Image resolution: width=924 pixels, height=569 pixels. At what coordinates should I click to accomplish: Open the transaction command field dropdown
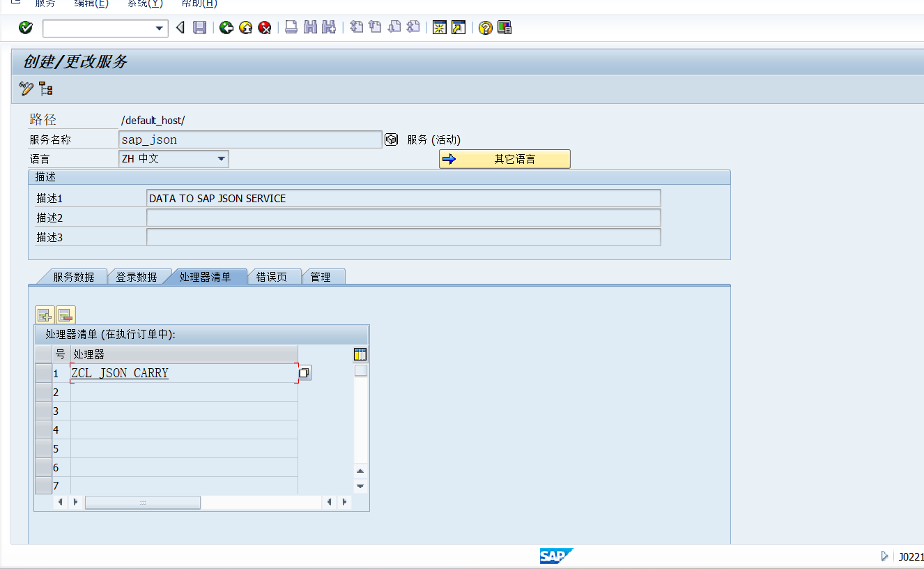pos(160,28)
